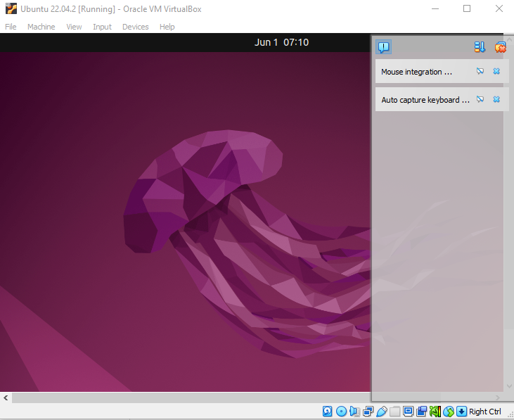Click the optical disk status icon
This screenshot has height=420, width=514.
click(341, 411)
